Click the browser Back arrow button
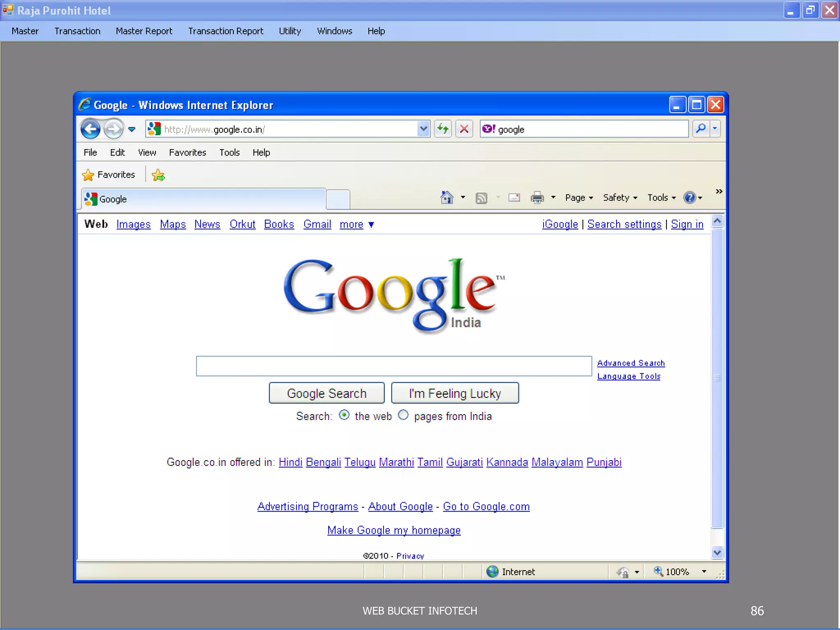The image size is (840, 630). [90, 129]
